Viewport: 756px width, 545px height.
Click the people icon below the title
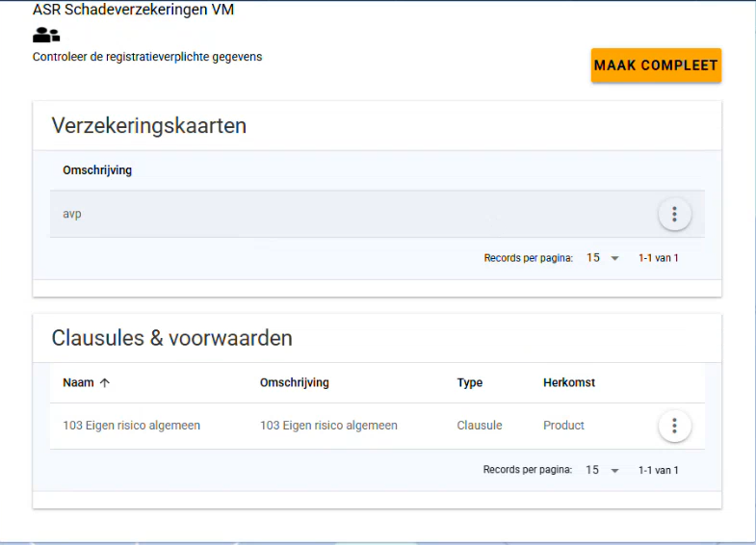pyautogui.click(x=46, y=36)
